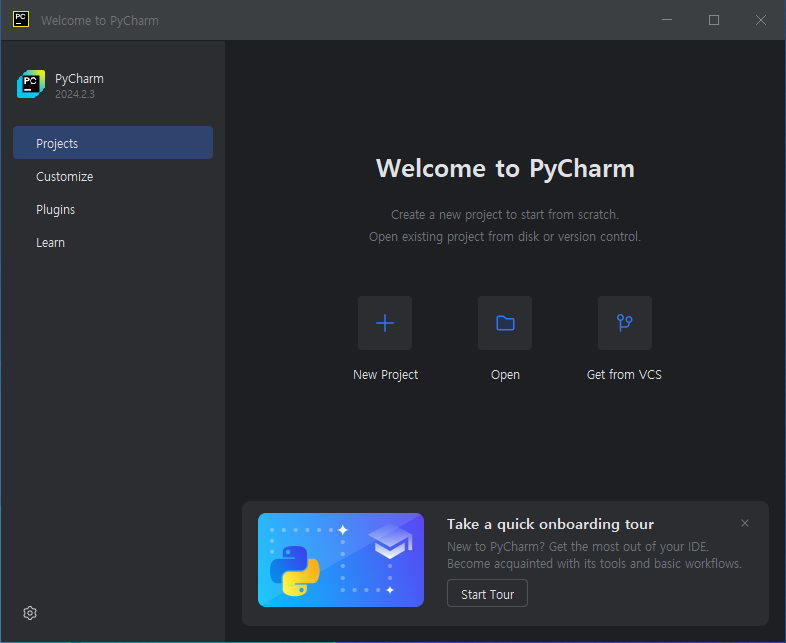Click the PyCharm 2024.2.3 version text
The width and height of the screenshot is (786, 643).
pyautogui.click(x=75, y=94)
